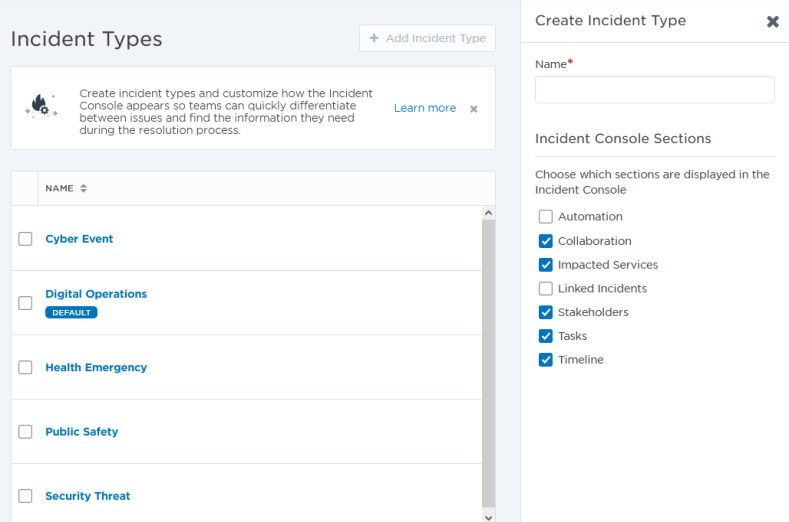Open the Health Emergency incident type
Screen dimensions: 789x522
pos(96,368)
